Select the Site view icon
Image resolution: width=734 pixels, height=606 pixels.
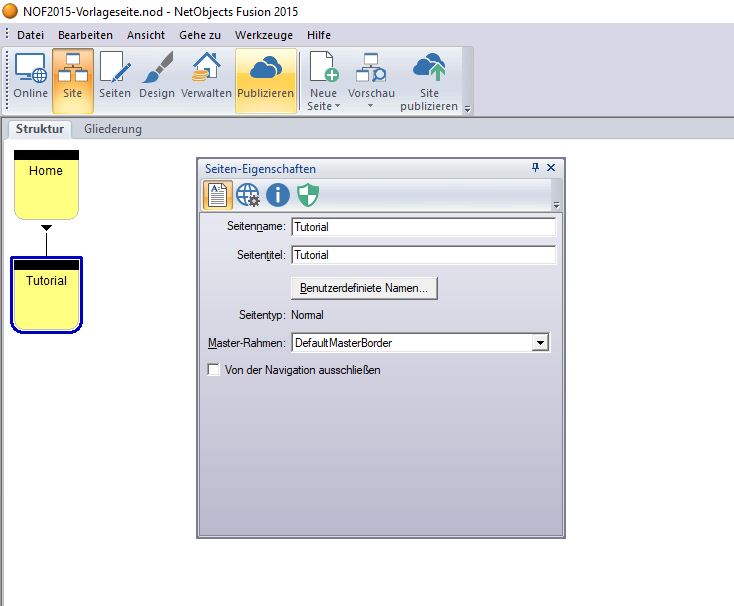72,78
